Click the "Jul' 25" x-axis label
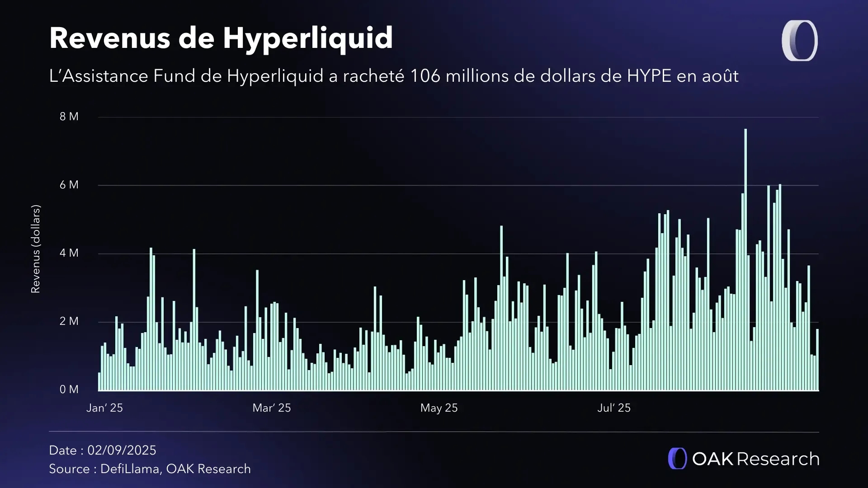This screenshot has width=868, height=488. (x=614, y=408)
